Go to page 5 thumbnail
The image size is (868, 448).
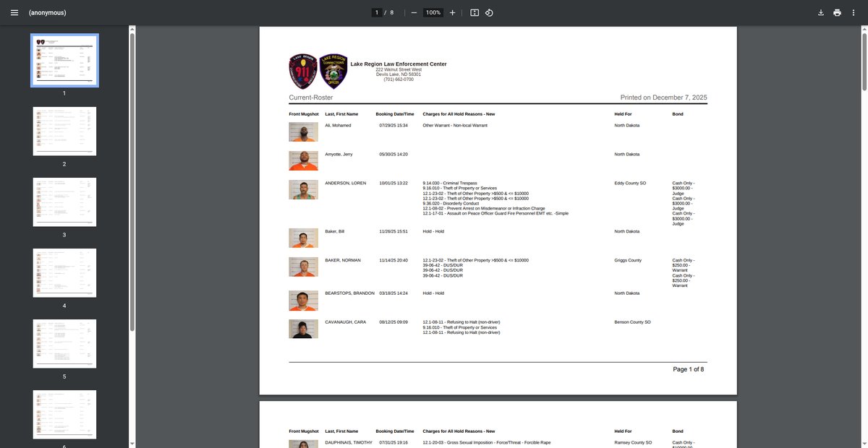[x=64, y=343]
